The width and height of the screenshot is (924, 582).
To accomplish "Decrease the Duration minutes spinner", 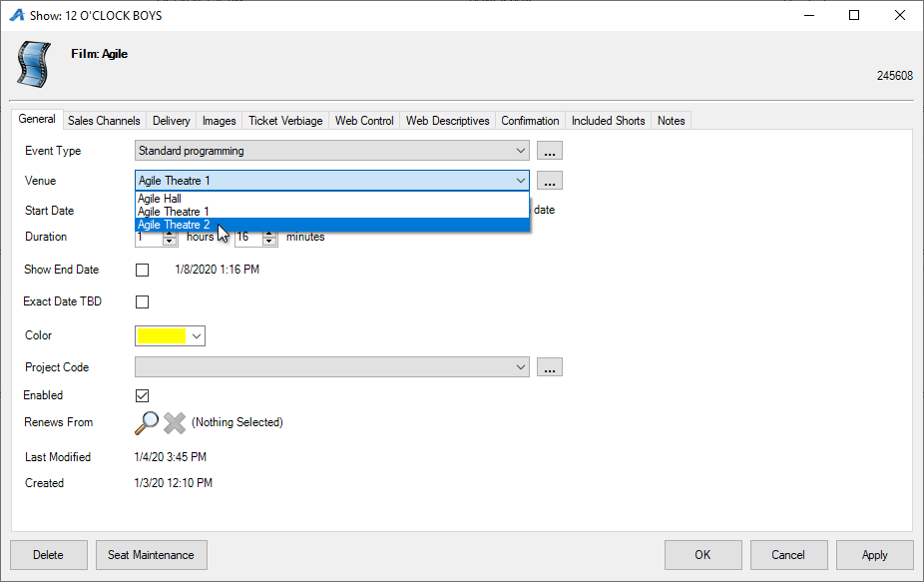I will pyautogui.click(x=269, y=242).
